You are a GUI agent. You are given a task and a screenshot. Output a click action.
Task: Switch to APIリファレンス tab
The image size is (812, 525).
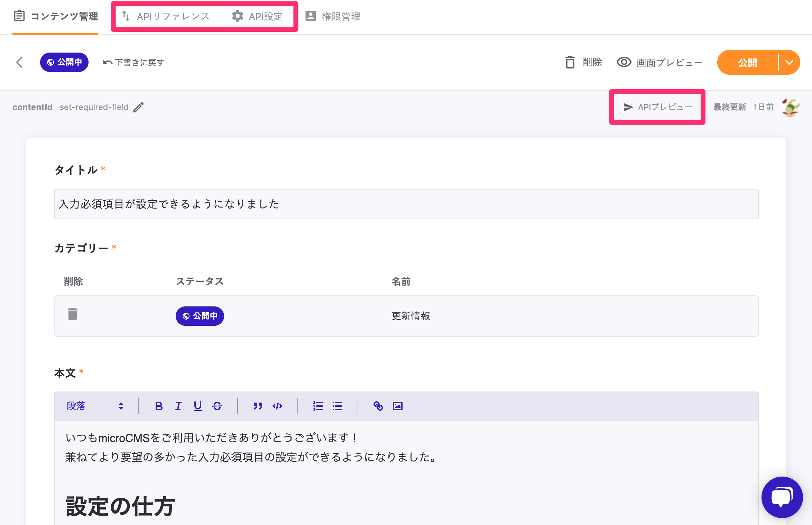tap(166, 16)
